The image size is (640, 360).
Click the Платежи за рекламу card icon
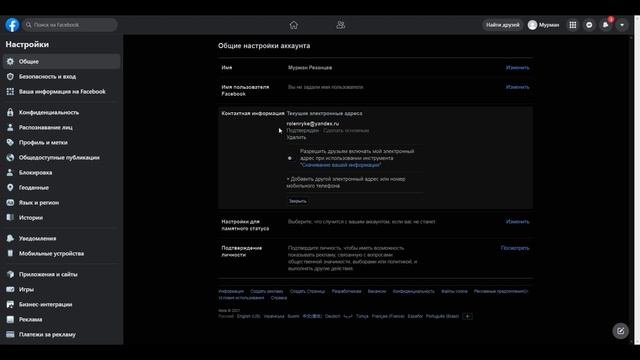coord(10,335)
